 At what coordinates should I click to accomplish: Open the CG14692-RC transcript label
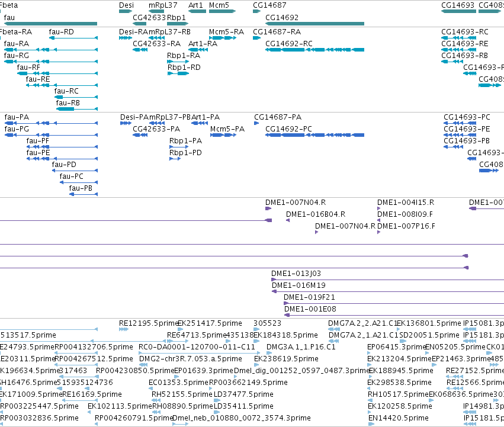tap(289, 44)
